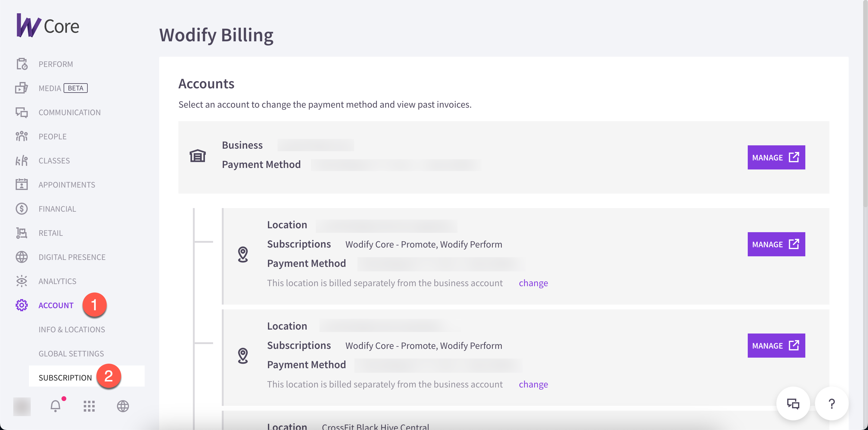The image size is (868, 430).
Task: Open the help question mark button
Action: point(832,404)
